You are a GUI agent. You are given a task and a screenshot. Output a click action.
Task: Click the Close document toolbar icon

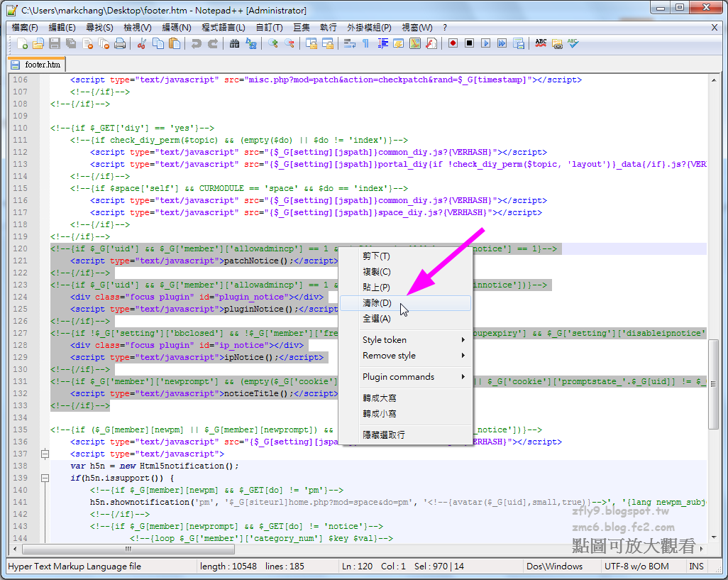pyautogui.click(x=87, y=43)
